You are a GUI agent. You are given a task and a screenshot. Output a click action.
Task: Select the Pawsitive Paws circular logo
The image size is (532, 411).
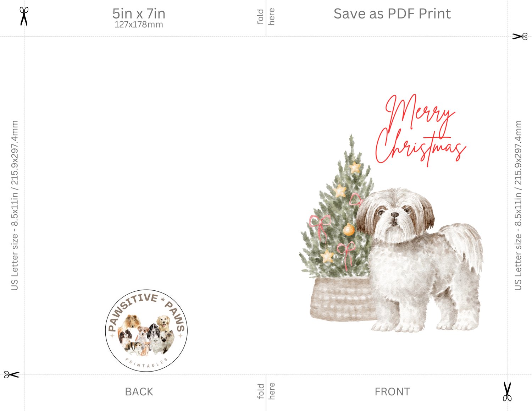[146, 331]
